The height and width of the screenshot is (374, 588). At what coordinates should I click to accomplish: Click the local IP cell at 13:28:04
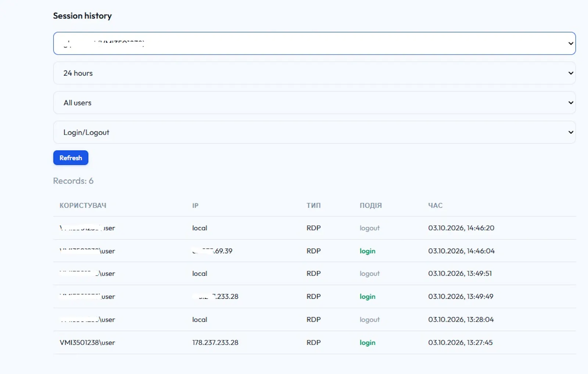tap(200, 320)
